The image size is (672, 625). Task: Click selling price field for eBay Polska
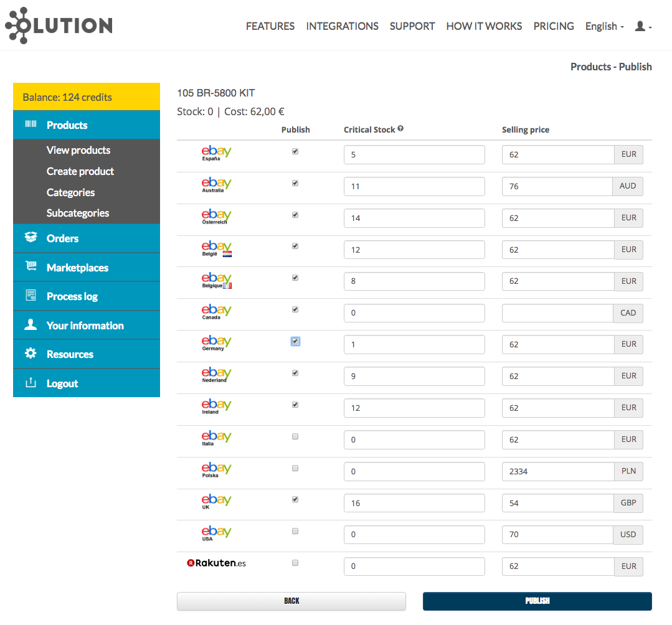coord(558,472)
